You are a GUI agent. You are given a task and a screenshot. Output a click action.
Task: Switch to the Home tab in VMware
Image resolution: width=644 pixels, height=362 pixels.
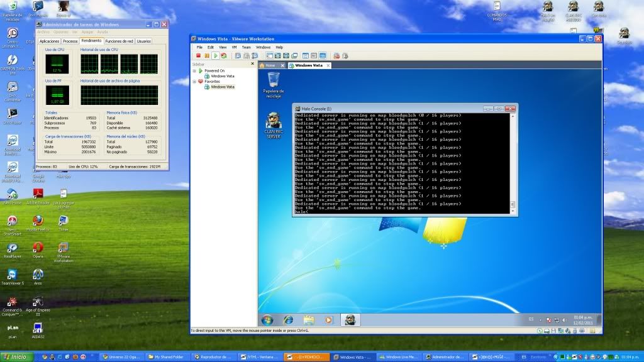(x=270, y=65)
